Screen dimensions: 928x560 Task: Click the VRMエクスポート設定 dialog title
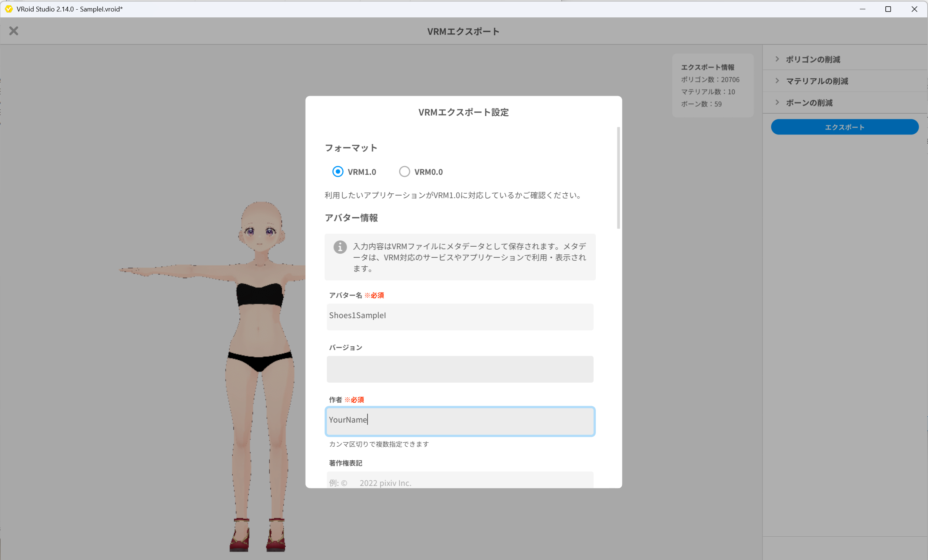point(463,112)
